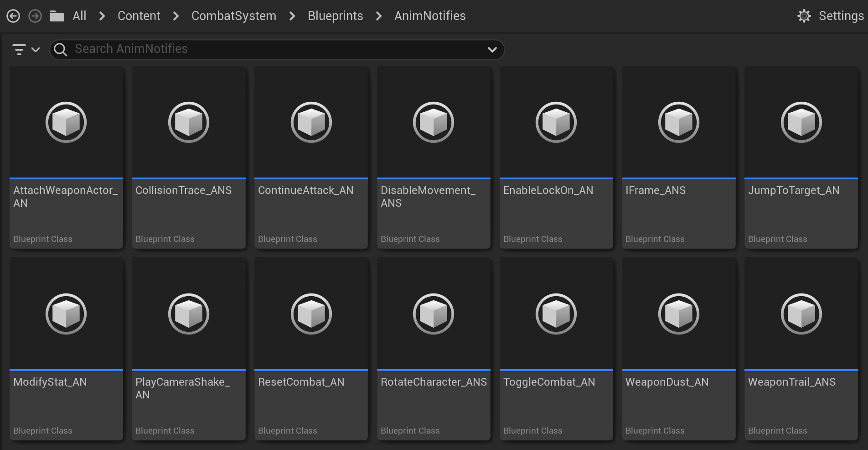Select AnimNotifies breadcrumb folder
Screen dimensions: 868x450
430,16
